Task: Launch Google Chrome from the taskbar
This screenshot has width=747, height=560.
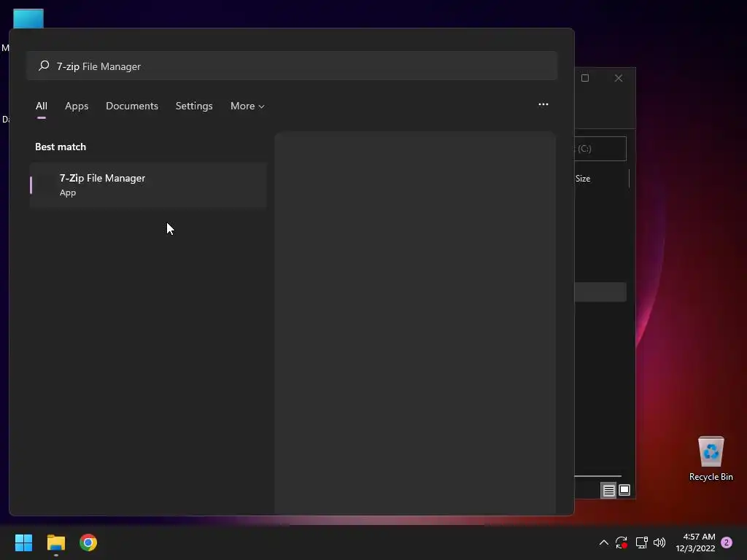Action: click(88, 542)
